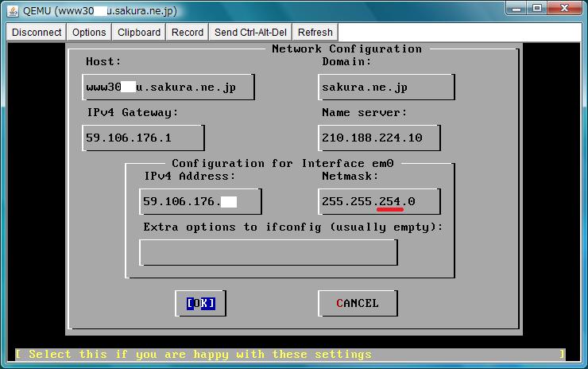This screenshot has width=588, height=369.
Task: Open the Clipboard tool
Action: point(139,33)
